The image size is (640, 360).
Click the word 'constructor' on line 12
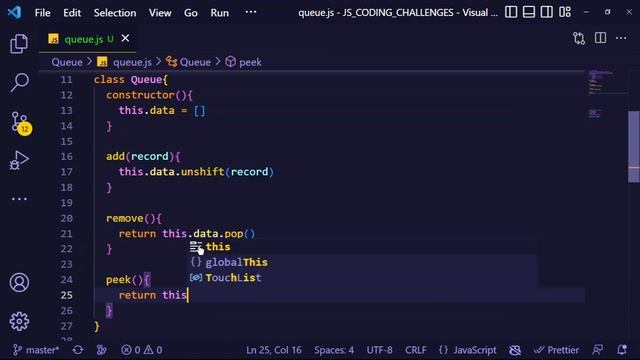tap(140, 95)
